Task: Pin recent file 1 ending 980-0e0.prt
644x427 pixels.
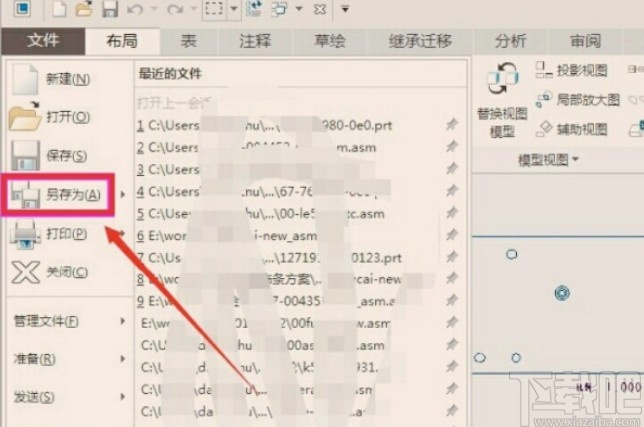Action: point(452,124)
